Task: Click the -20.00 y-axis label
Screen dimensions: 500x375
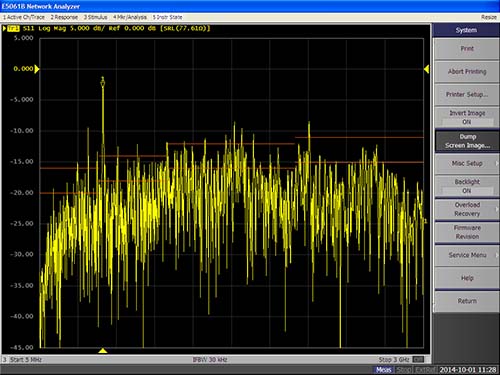Action: click(x=22, y=193)
